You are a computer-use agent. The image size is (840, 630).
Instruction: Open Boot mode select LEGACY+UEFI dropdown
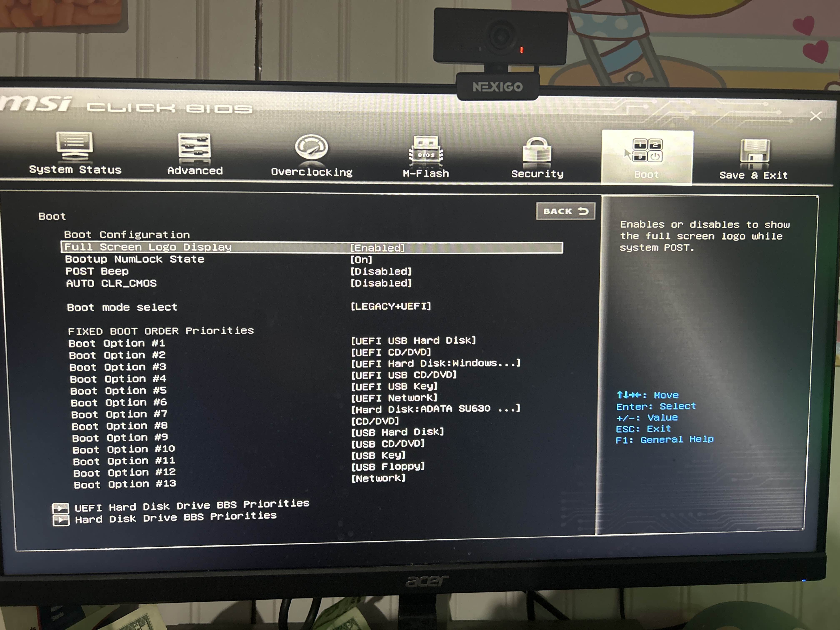point(391,306)
